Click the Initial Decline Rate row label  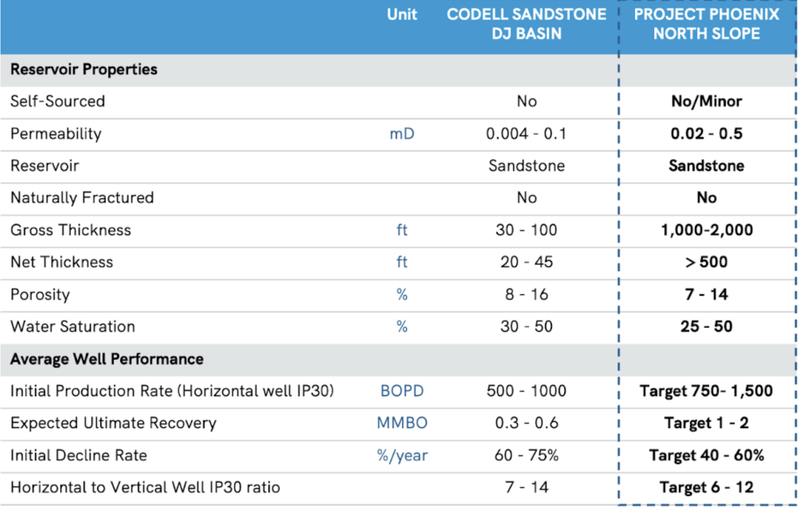point(79,455)
